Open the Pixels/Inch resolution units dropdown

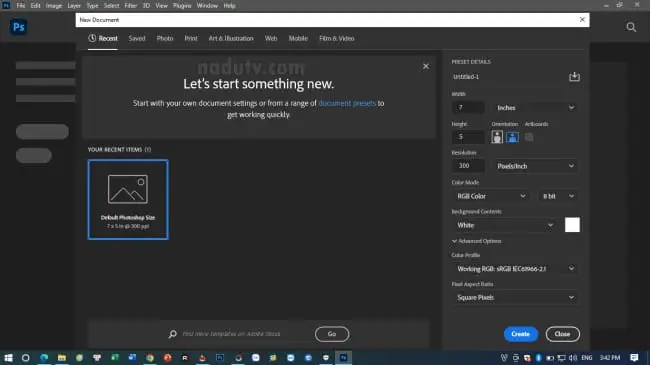[x=535, y=166]
